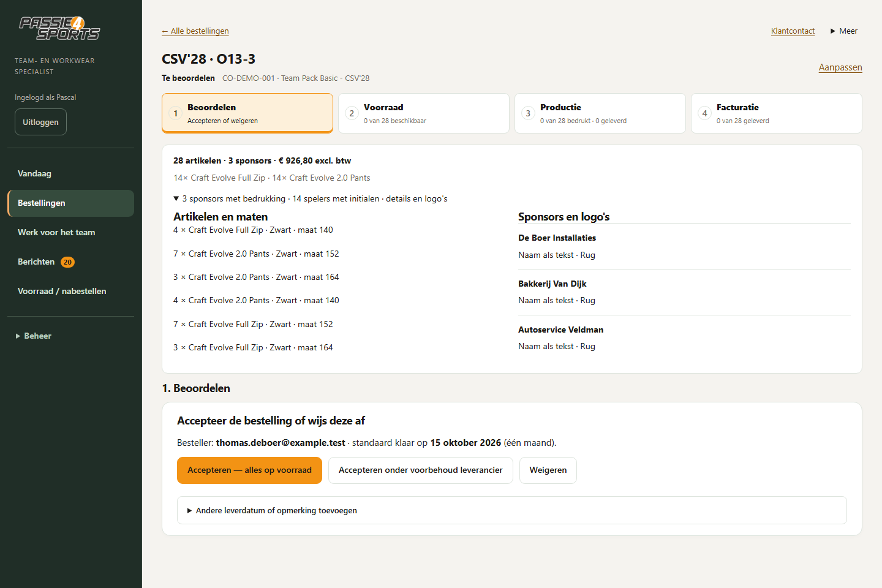Click the step 2 circle in Voorraad
The width and height of the screenshot is (882, 588).
click(352, 113)
